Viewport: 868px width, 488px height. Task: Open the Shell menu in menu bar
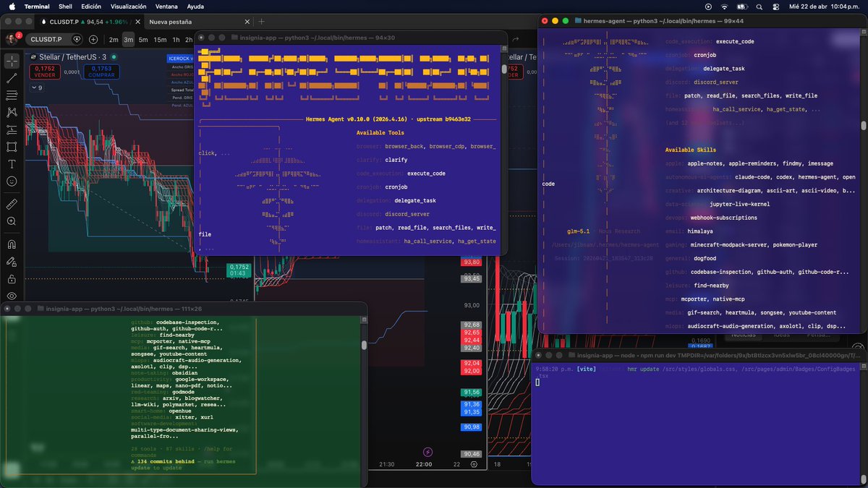(65, 6)
